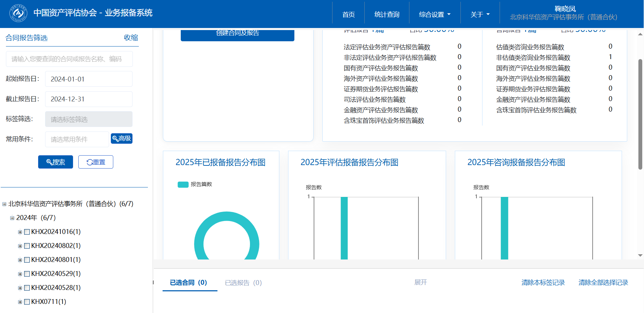Image resolution: width=644 pixels, height=313 pixels.
Task: Select the KHX0711 contract checkbox
Action: (x=27, y=302)
